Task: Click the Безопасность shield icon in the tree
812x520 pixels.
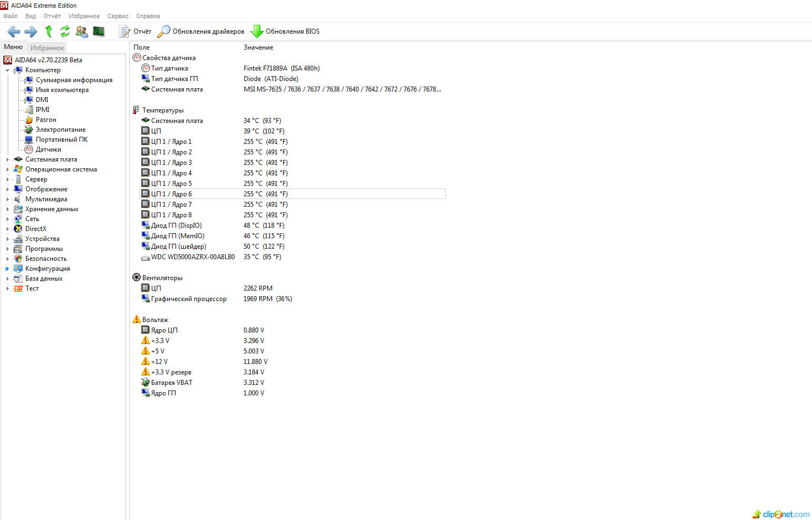Action: 18,259
